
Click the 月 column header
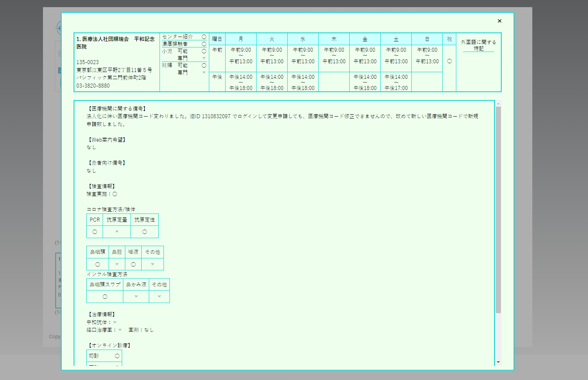(241, 39)
